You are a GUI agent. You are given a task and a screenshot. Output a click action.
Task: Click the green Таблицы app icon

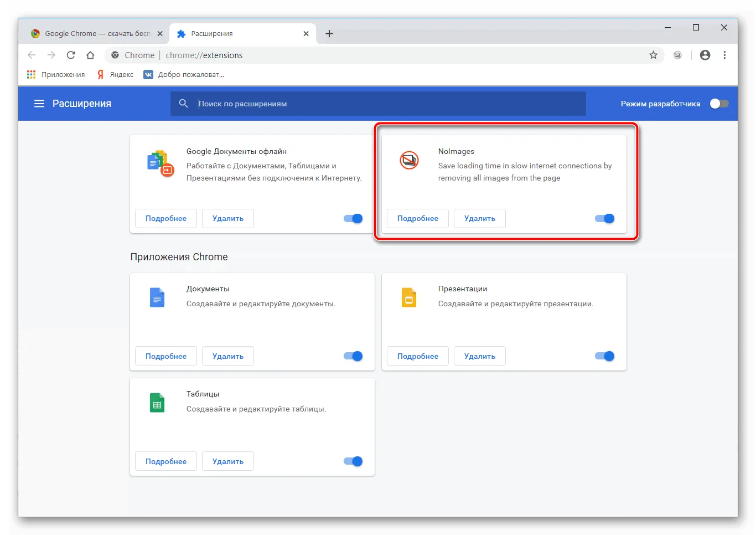coord(157,403)
